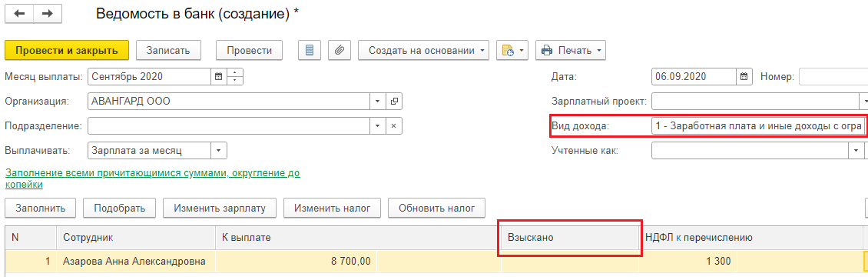
Task: Open reminder icon dropdown beside Создать на основании
Action: pos(512,50)
